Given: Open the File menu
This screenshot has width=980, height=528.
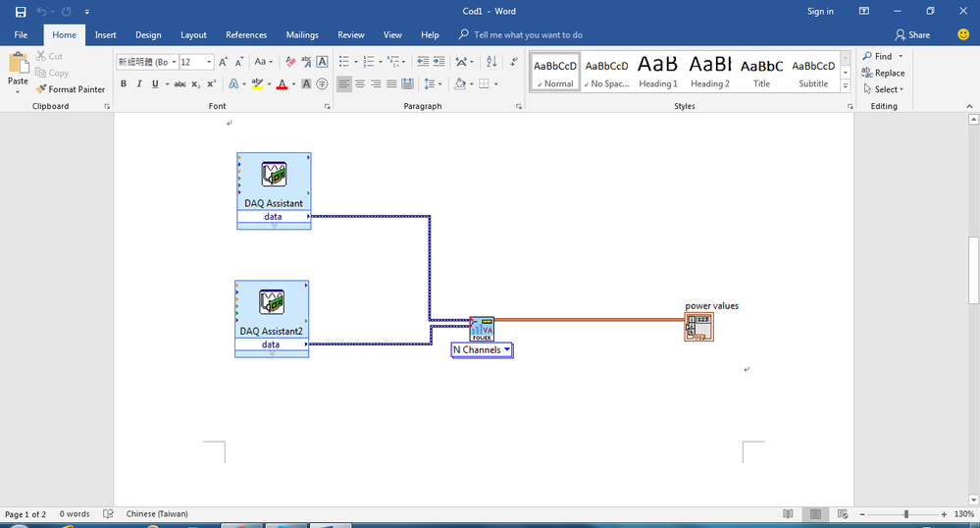Looking at the screenshot, I should [21, 35].
